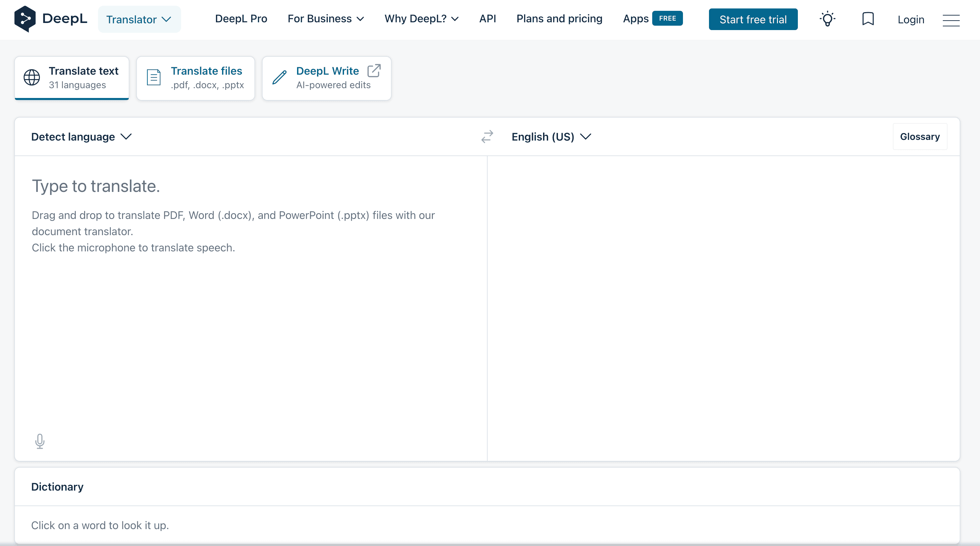Viewport: 980px width, 546px height.
Task: Open the English (US) target language dropdown
Action: [551, 136]
